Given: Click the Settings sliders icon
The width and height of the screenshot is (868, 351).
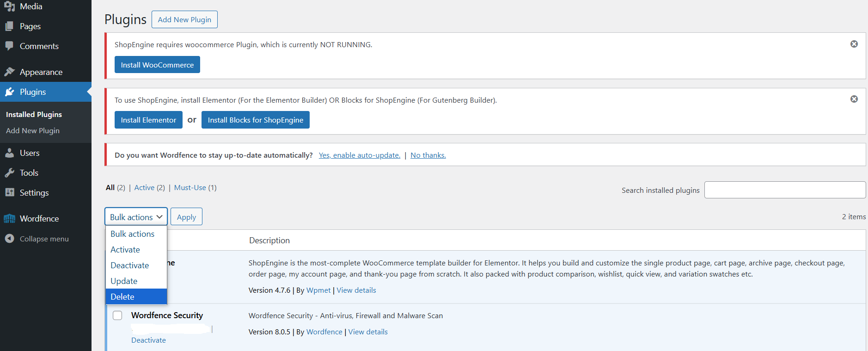Looking at the screenshot, I should click(x=9, y=192).
